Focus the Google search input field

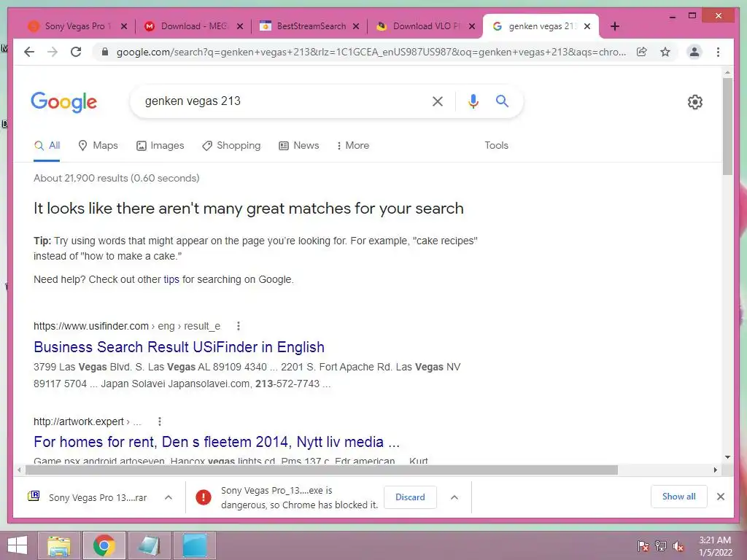(x=284, y=101)
